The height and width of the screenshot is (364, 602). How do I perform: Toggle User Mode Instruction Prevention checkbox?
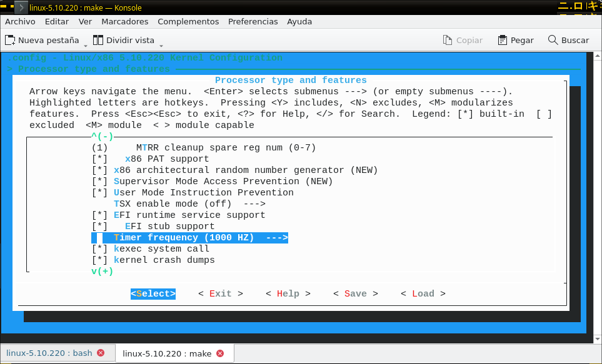pos(99,192)
